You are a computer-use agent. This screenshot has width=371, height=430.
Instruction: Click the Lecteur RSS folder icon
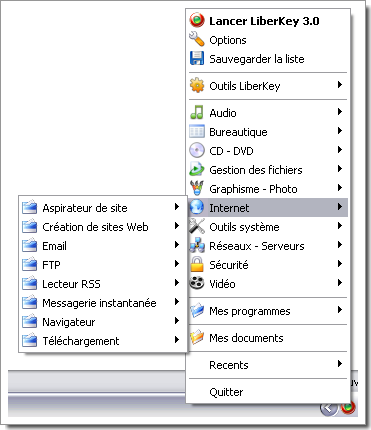29,283
